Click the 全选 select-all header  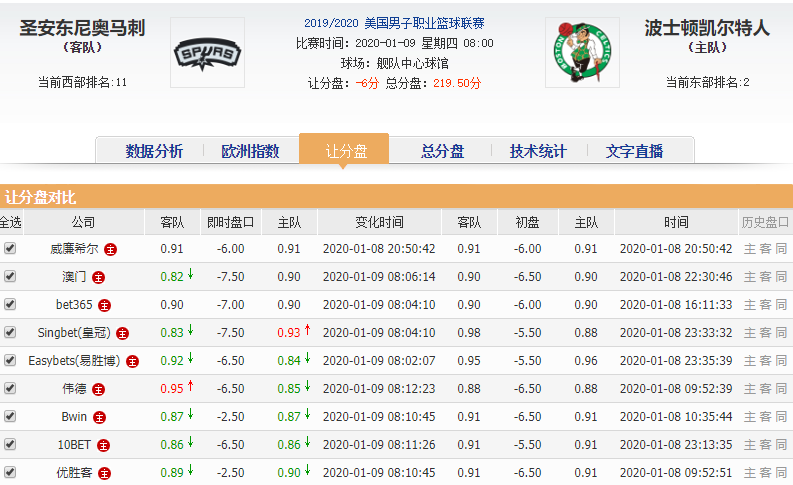(11, 223)
